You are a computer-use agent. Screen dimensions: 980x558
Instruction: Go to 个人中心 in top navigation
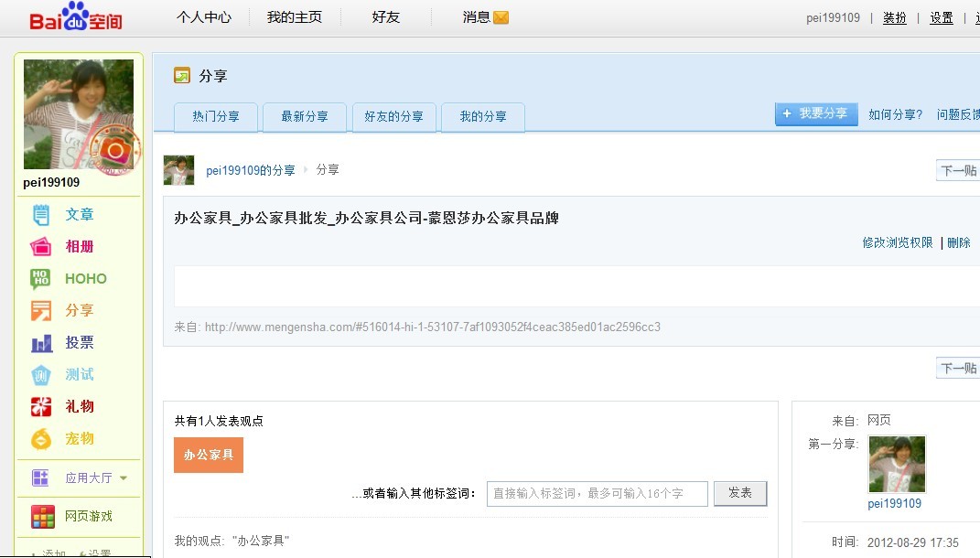(x=204, y=17)
